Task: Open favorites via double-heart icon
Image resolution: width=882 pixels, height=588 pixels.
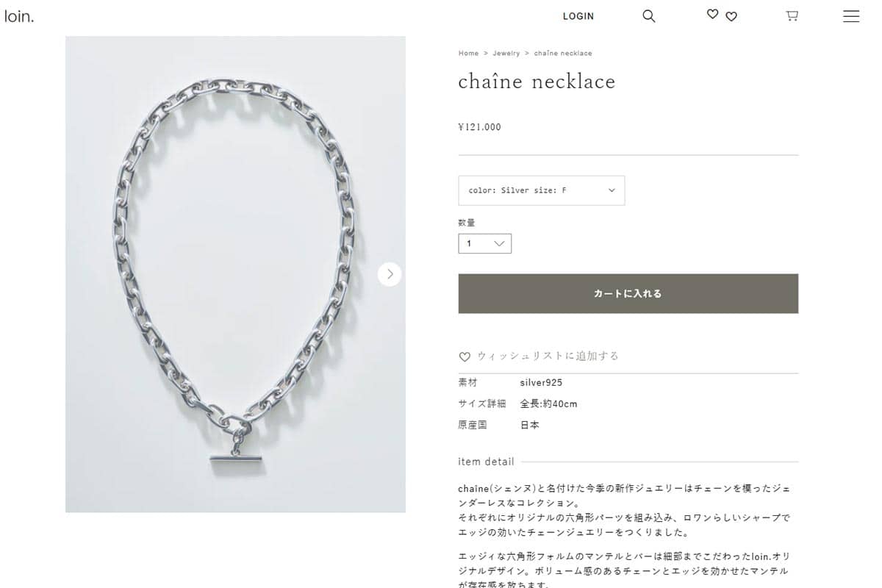Action: (722, 15)
